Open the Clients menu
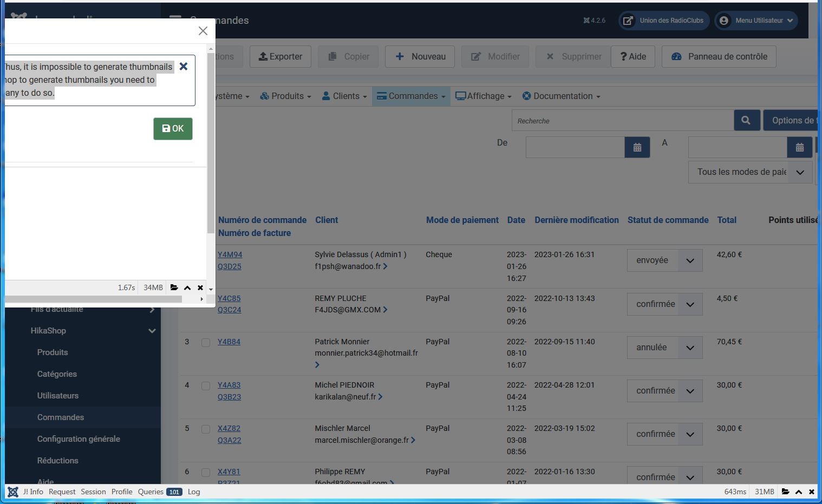Image resolution: width=822 pixels, height=504 pixels. [x=344, y=96]
